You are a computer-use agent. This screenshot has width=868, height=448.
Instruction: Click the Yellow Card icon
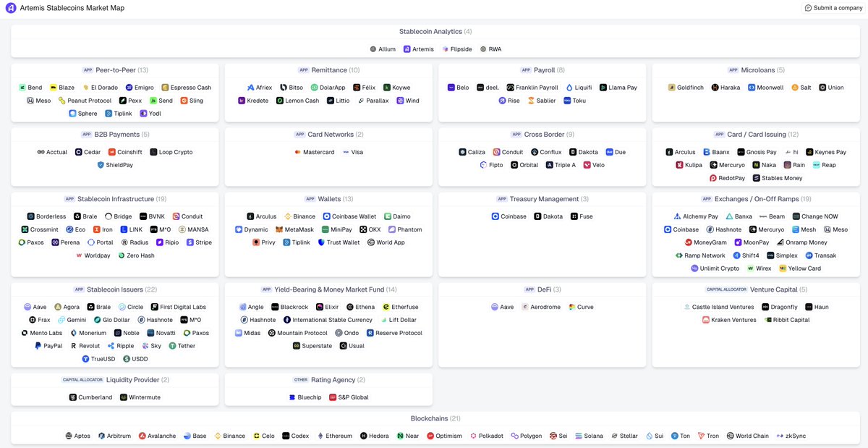(783, 269)
